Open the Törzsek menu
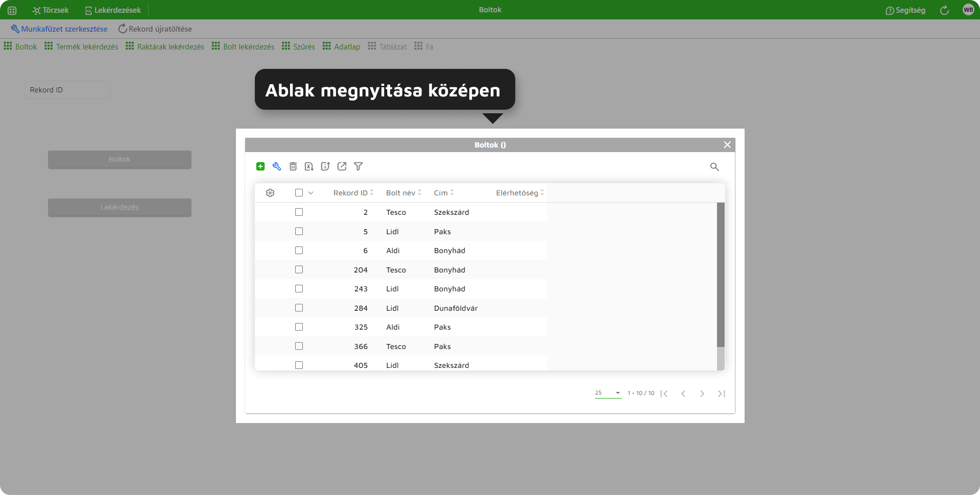The width and height of the screenshot is (980, 495). point(51,10)
